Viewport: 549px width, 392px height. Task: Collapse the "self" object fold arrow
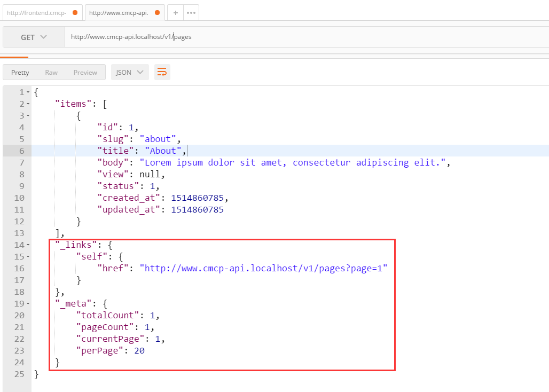28,257
